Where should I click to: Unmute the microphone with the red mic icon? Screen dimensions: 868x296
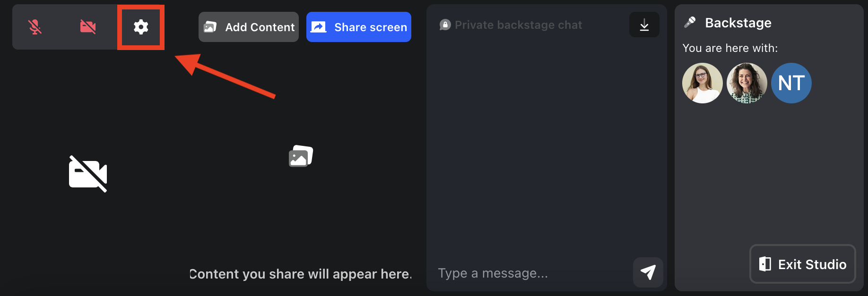pos(35,27)
